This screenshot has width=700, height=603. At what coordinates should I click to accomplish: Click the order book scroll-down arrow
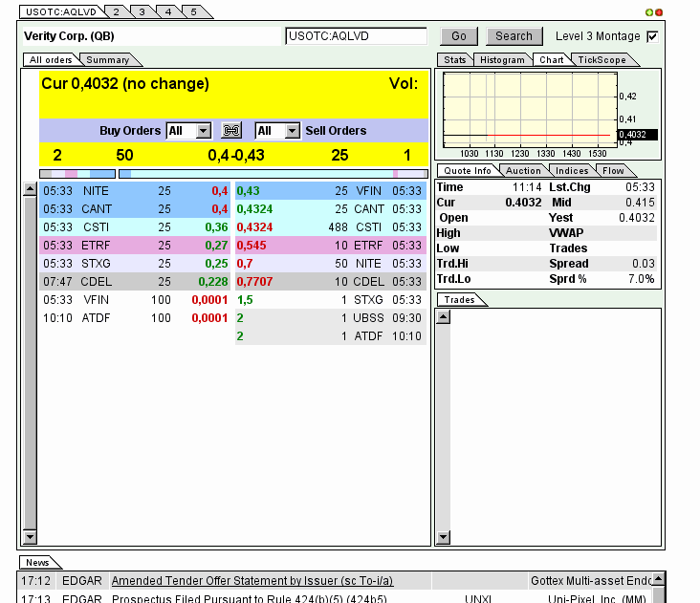click(x=30, y=537)
